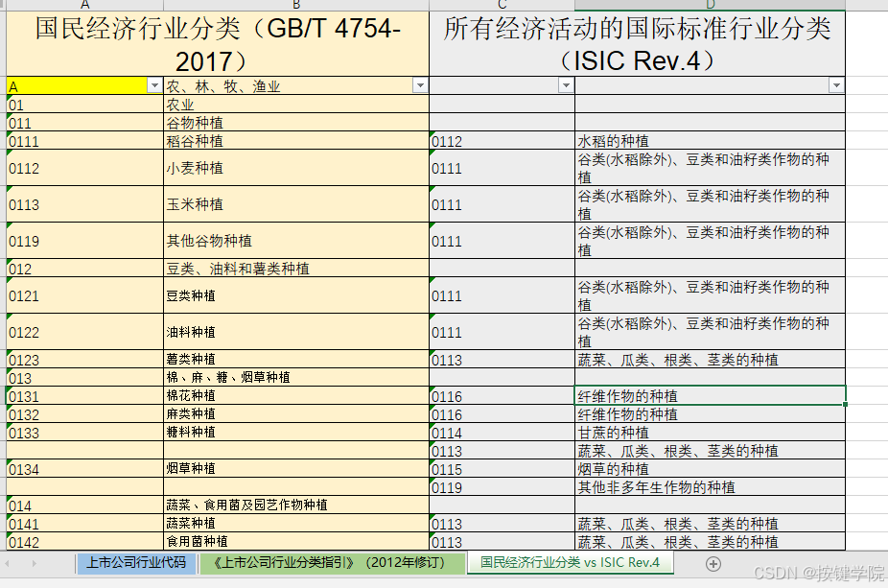
Task: Select GB/T code cell 0119
Action: click(84, 241)
